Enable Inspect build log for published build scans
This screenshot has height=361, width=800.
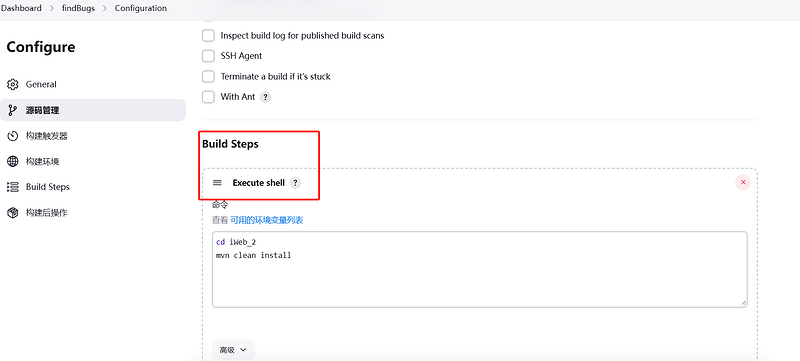tap(208, 36)
